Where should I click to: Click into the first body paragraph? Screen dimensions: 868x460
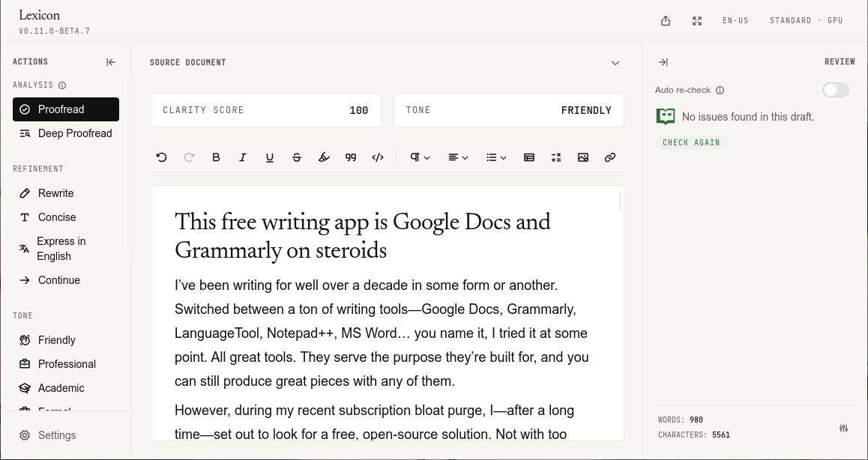tap(382, 333)
